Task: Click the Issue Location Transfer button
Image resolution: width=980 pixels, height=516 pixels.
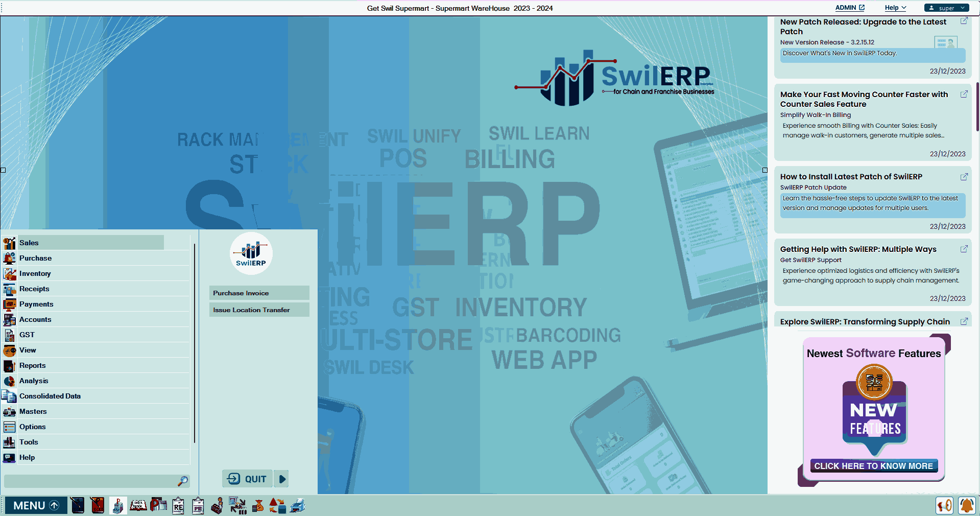Action: click(259, 310)
